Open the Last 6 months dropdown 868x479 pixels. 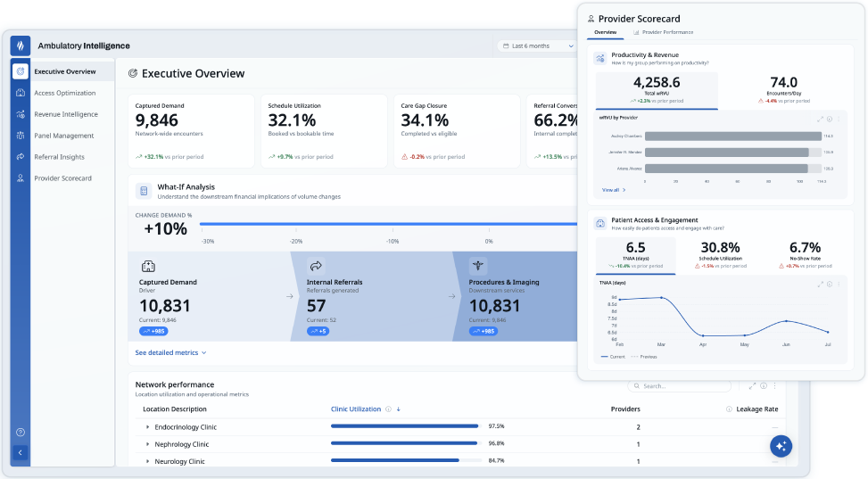(x=538, y=46)
